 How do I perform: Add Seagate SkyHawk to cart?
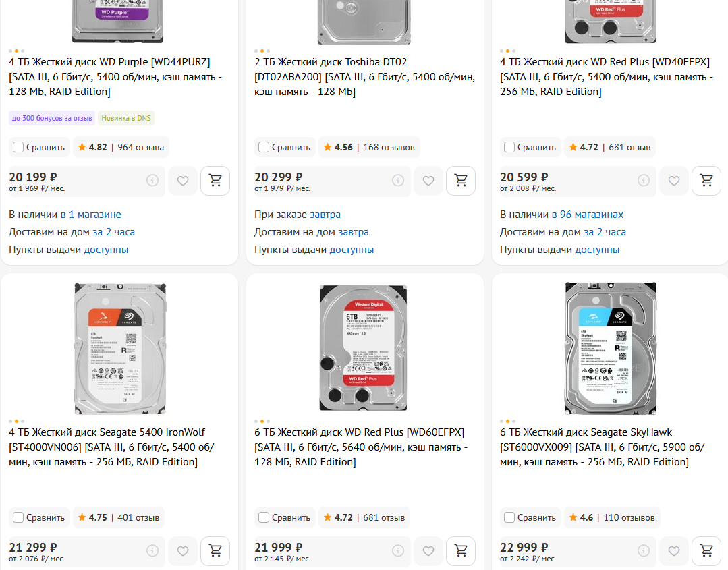point(706,551)
